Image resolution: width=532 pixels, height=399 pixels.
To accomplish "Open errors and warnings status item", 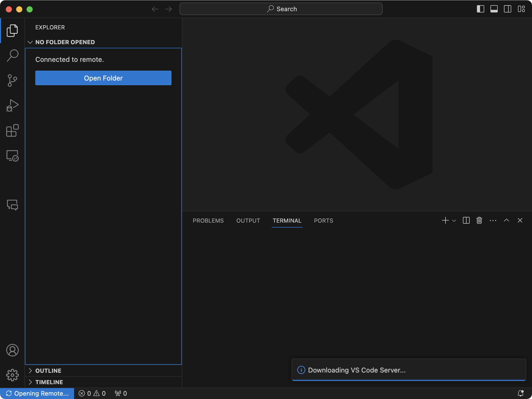I will [92, 393].
